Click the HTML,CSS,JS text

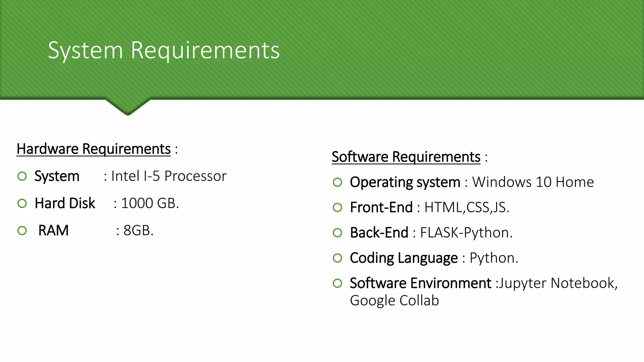[x=467, y=207]
